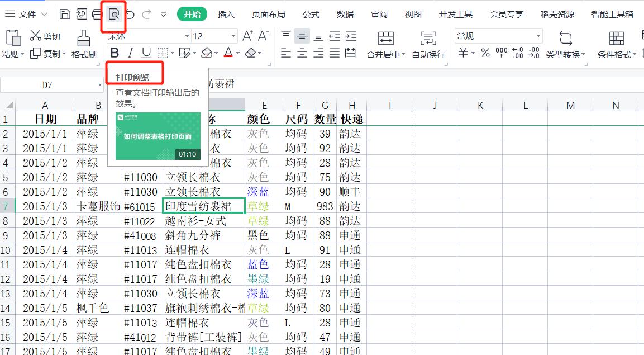
Task: Open the 文件 menu
Action: 27,14
